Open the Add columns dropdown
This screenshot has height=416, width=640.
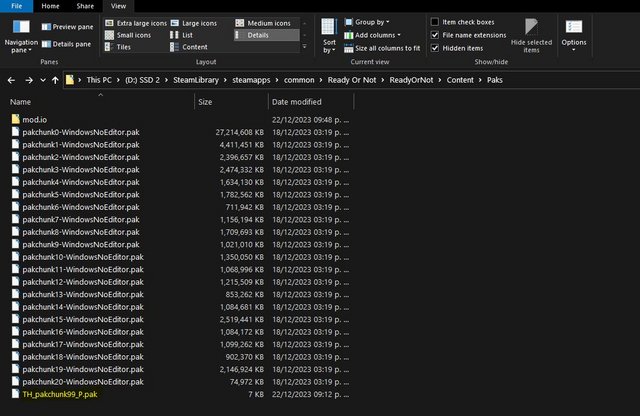click(x=373, y=35)
